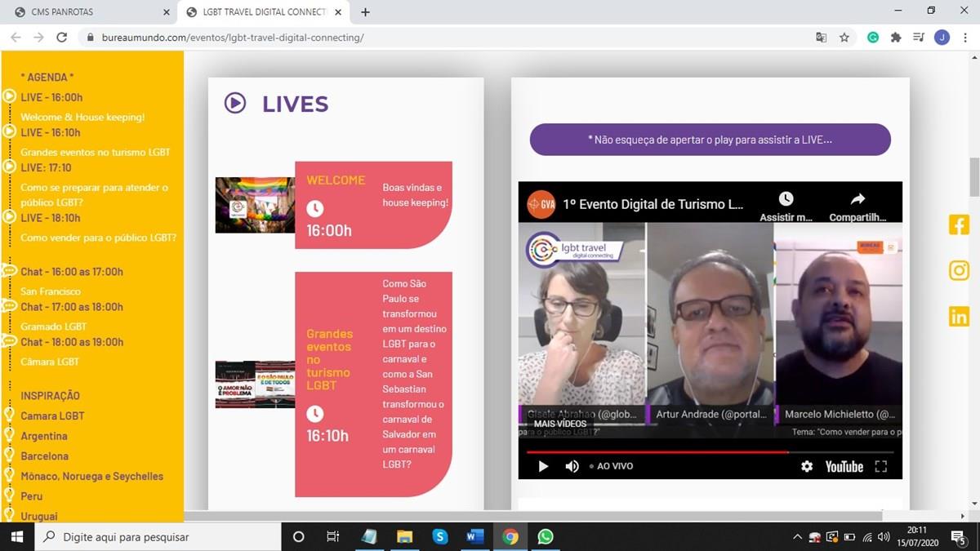Open WhatsApp from the taskbar
The width and height of the screenshot is (980, 551).
click(x=546, y=536)
